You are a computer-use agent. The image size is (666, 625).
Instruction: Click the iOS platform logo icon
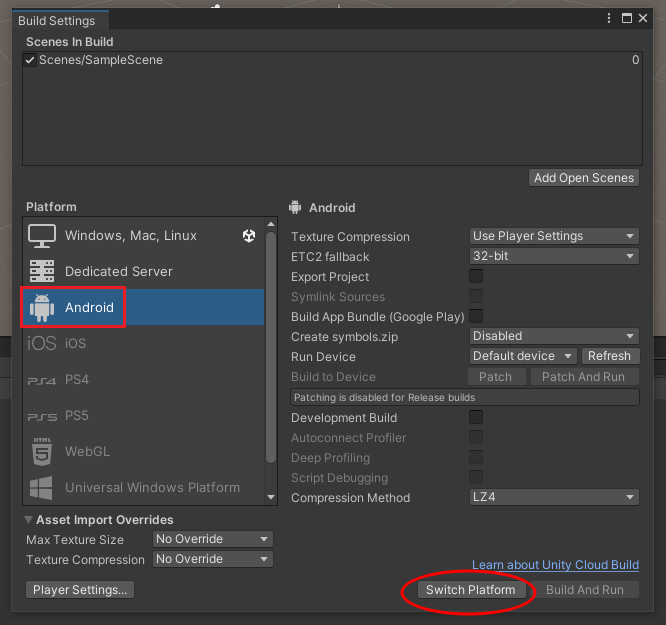coord(42,343)
